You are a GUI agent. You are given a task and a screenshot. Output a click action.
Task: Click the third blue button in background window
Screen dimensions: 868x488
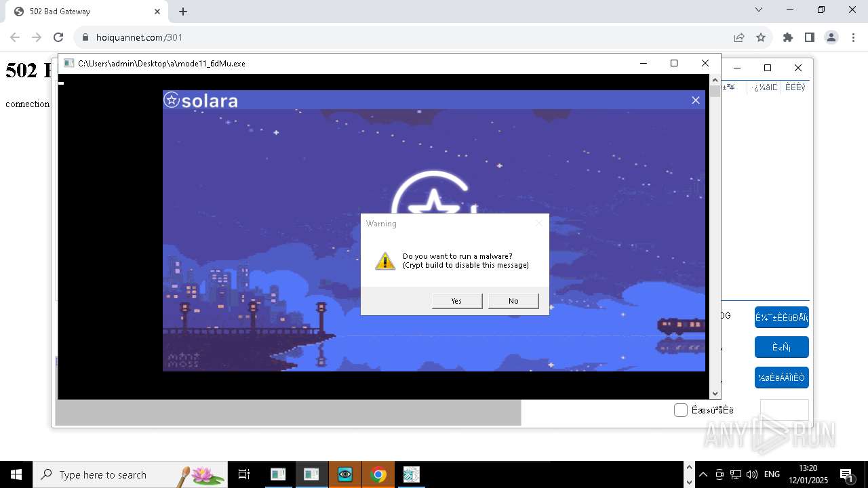coord(782,378)
